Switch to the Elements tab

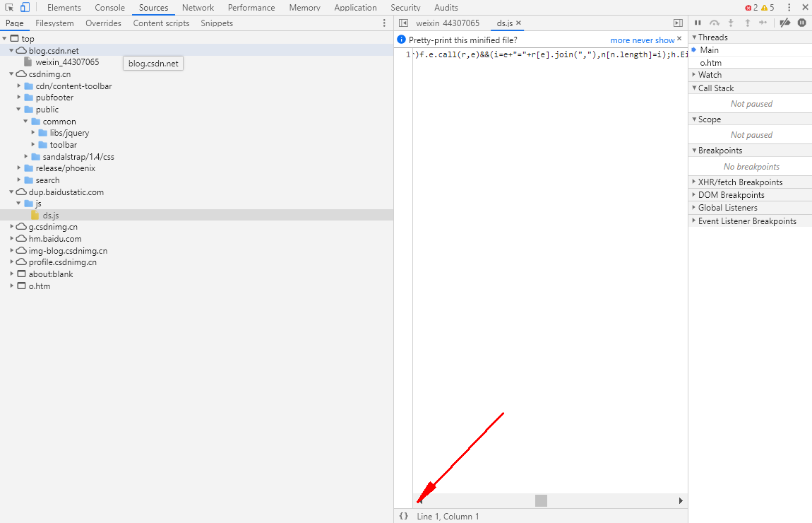(64, 8)
